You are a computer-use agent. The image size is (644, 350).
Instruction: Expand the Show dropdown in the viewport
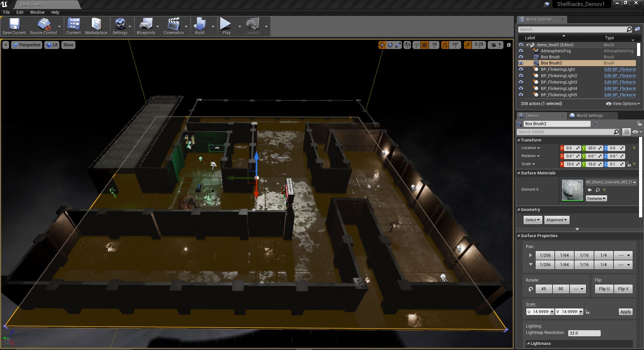click(x=68, y=45)
